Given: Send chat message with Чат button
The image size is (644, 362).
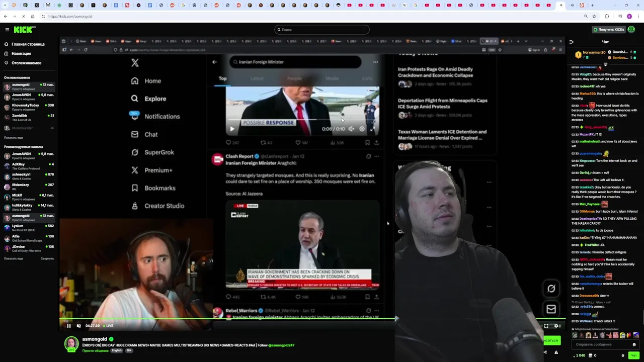Looking at the screenshot, I should [x=633, y=355].
